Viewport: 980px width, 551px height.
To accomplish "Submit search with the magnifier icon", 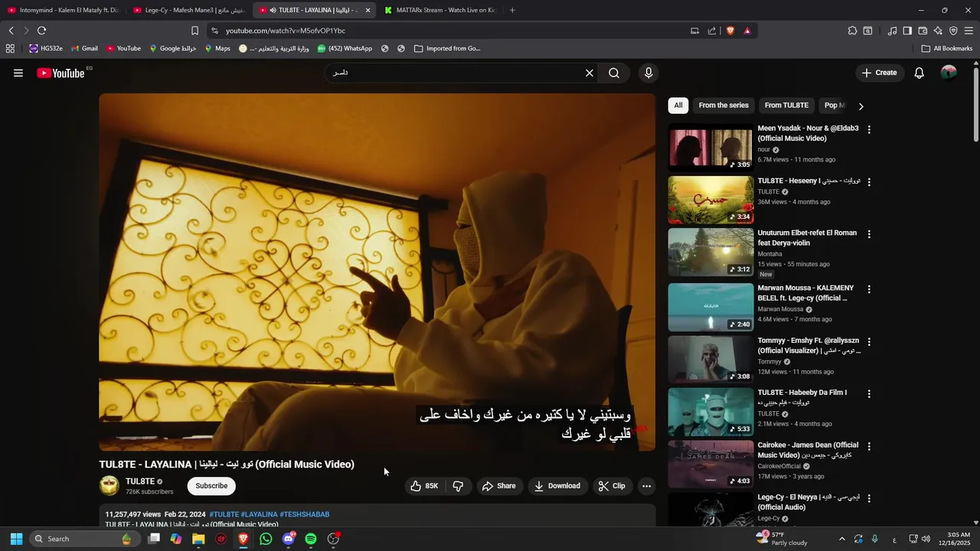I will (614, 73).
